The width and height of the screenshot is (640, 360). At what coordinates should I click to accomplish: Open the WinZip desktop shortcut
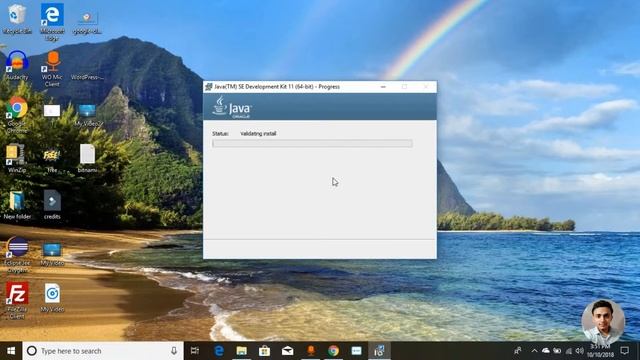[x=17, y=158]
